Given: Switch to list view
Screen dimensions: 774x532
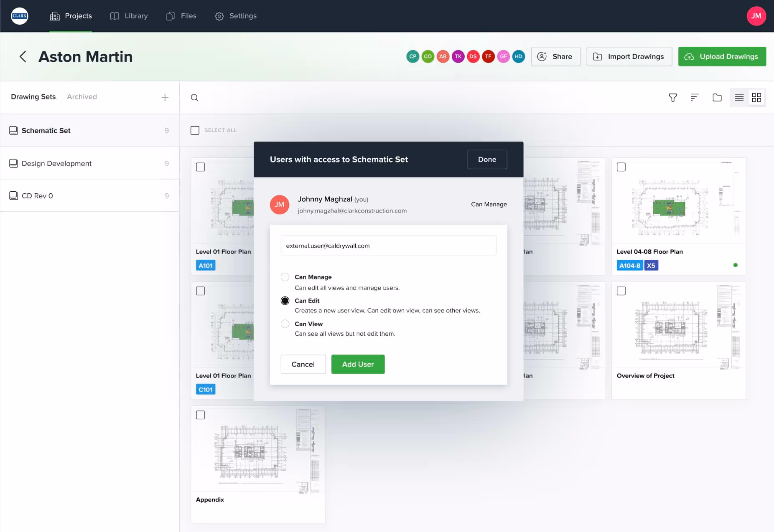Looking at the screenshot, I should 739,97.
